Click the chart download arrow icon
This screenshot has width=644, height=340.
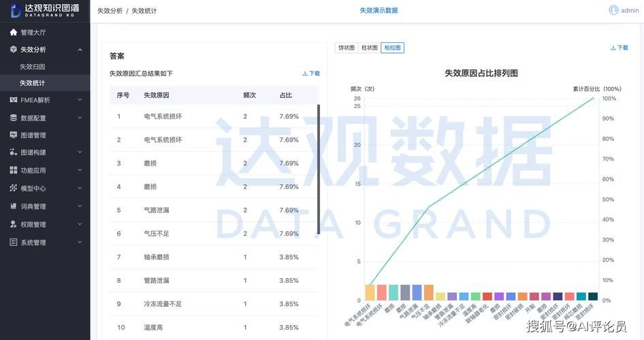pos(613,48)
